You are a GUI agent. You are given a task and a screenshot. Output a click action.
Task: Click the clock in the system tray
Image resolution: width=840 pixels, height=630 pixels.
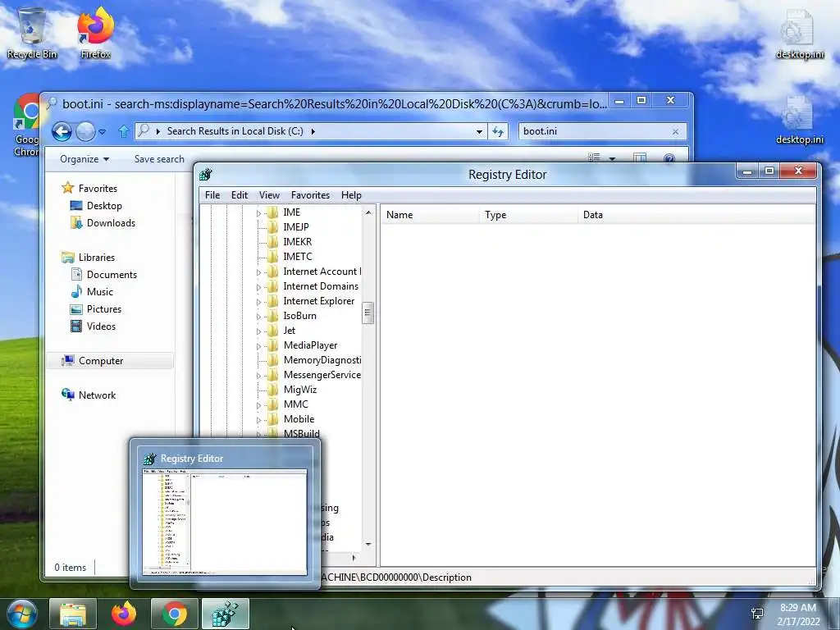[x=798, y=614]
